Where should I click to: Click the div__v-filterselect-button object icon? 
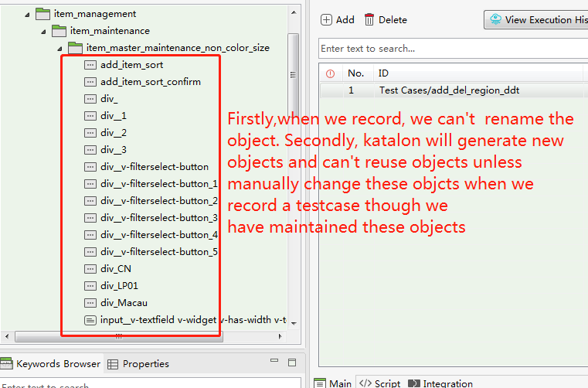coord(90,167)
